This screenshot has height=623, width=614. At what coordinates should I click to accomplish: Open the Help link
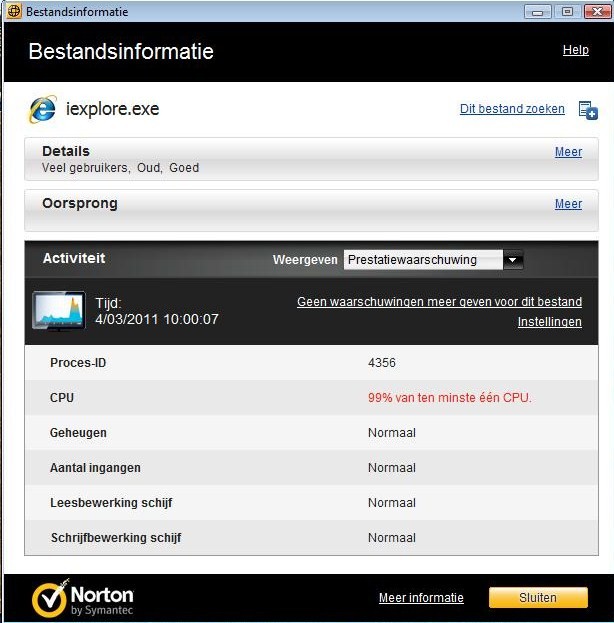tap(575, 50)
